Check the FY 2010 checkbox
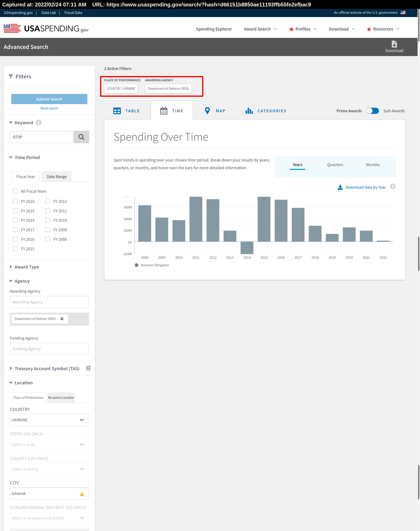The image size is (420, 531). click(48, 220)
